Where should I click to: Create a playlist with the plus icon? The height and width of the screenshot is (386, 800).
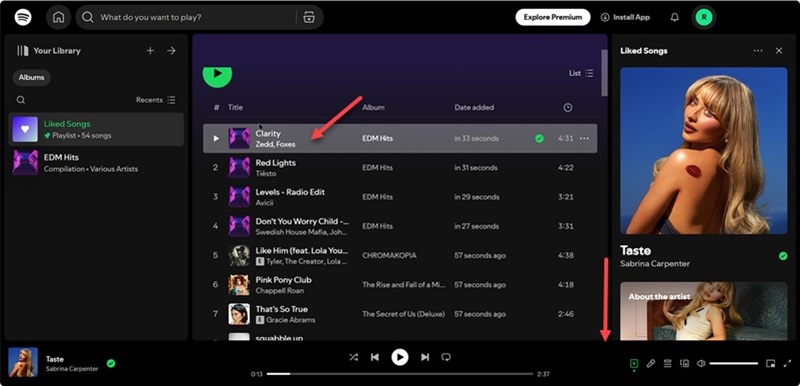pyautogui.click(x=150, y=50)
